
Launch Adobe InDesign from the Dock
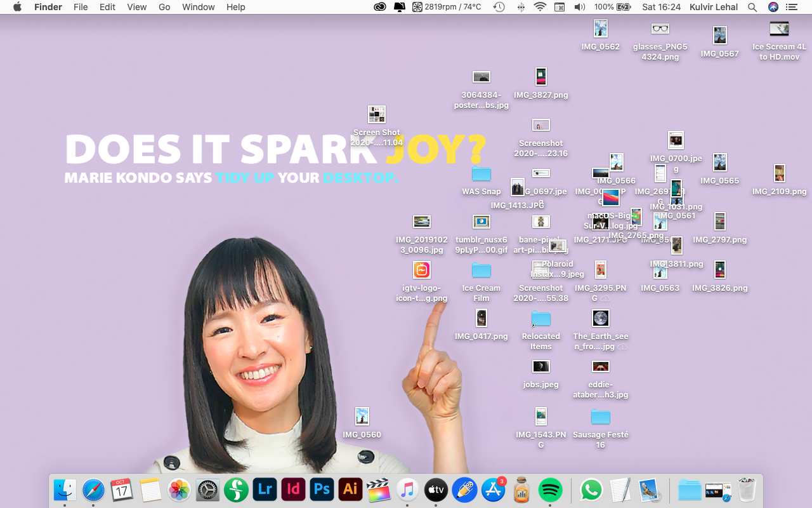pos(293,490)
